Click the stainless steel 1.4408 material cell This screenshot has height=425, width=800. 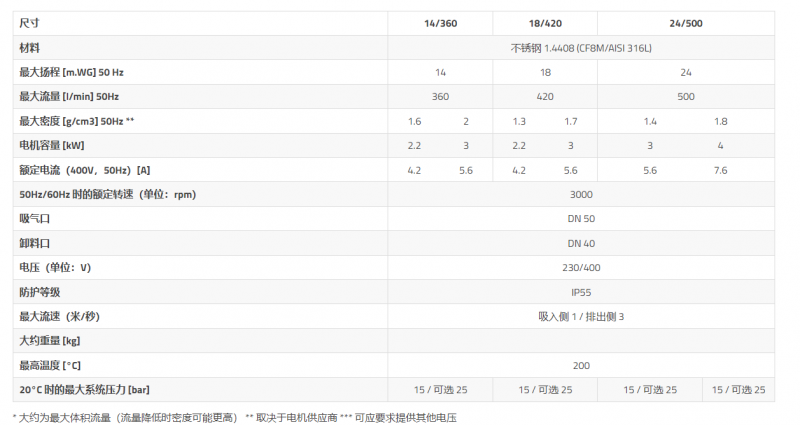(581, 48)
